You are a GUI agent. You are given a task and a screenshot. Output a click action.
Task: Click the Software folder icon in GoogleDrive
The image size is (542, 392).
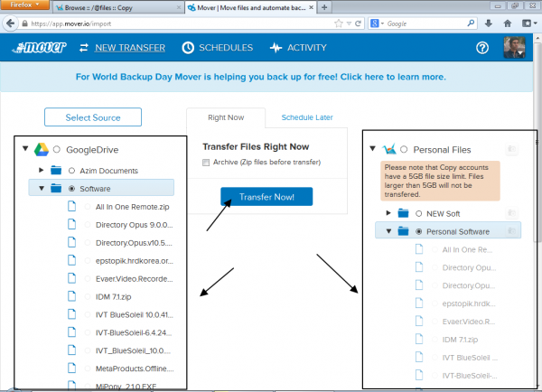56,189
